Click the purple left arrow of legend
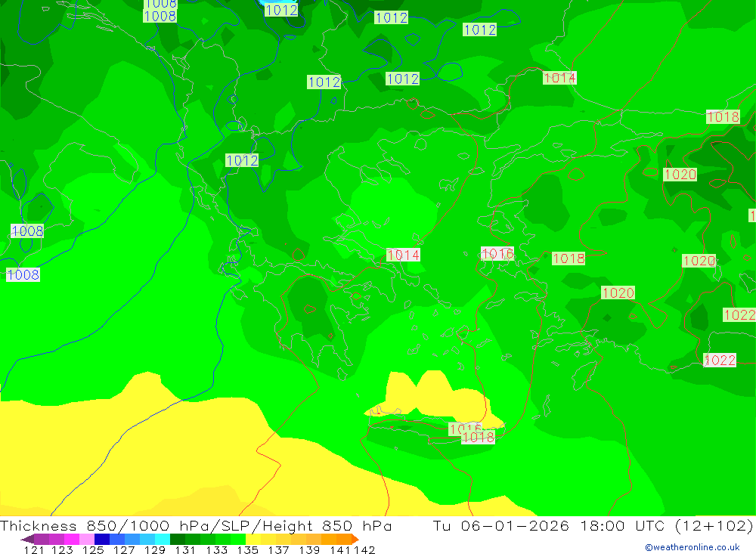The image size is (756, 554). pos(27,539)
